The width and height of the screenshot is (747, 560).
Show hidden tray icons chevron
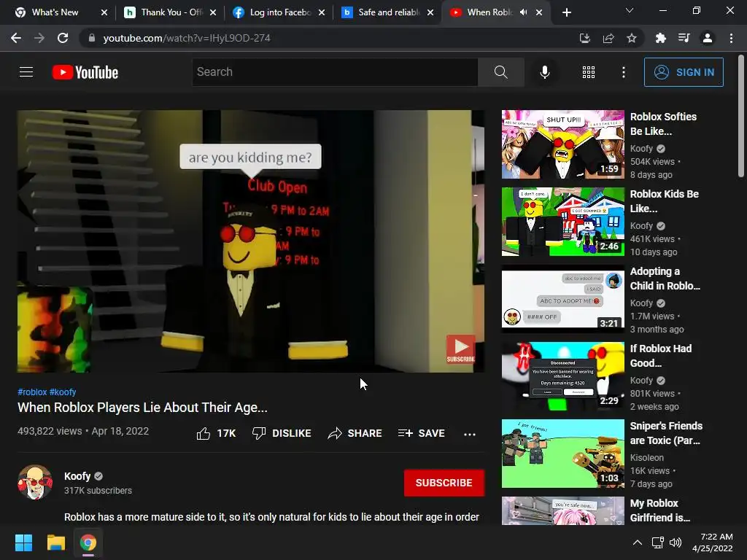pyautogui.click(x=638, y=542)
